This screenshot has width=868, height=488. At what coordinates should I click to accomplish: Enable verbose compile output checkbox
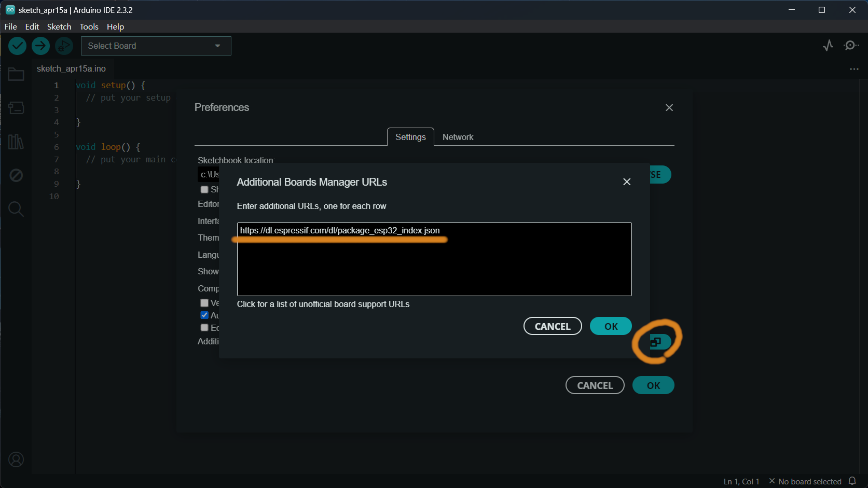(x=204, y=302)
